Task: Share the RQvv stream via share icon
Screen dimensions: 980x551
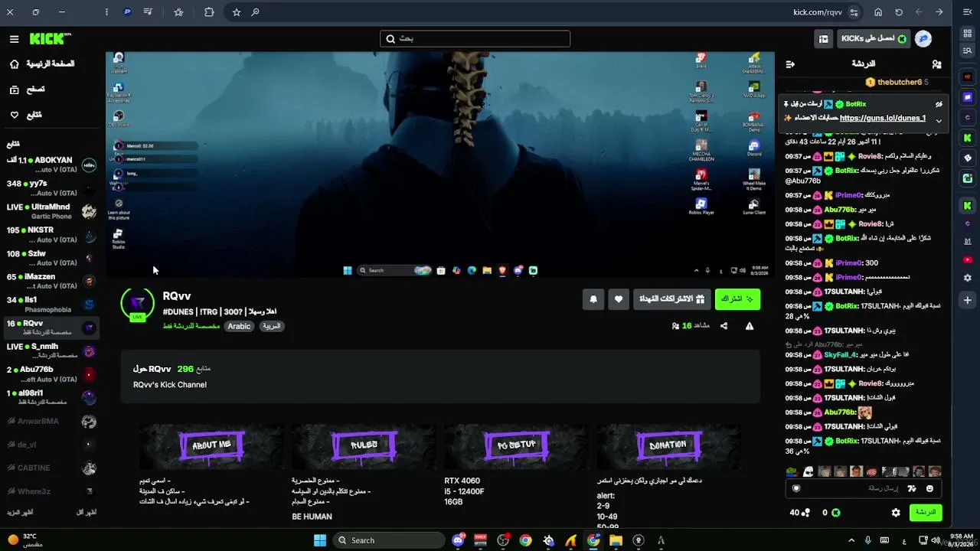Action: coord(724,326)
